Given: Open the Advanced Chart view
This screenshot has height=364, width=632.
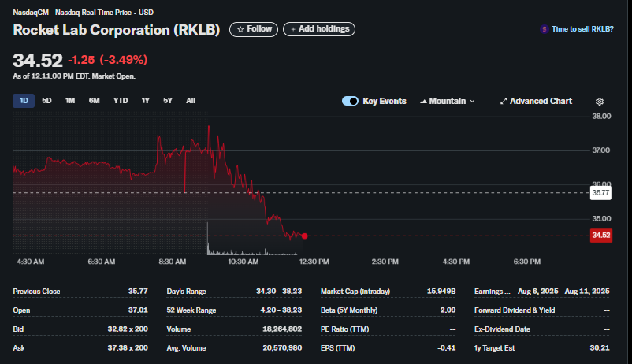Looking at the screenshot, I should tap(536, 101).
